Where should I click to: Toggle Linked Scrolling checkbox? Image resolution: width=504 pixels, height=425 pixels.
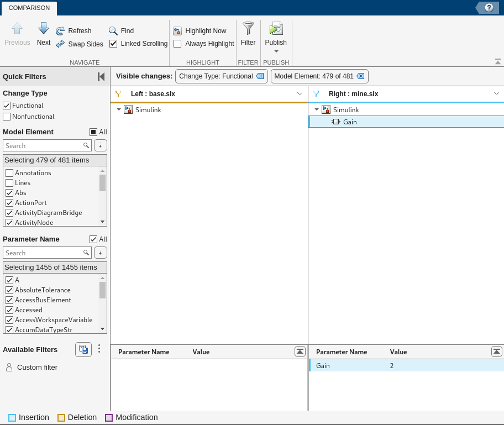point(113,44)
